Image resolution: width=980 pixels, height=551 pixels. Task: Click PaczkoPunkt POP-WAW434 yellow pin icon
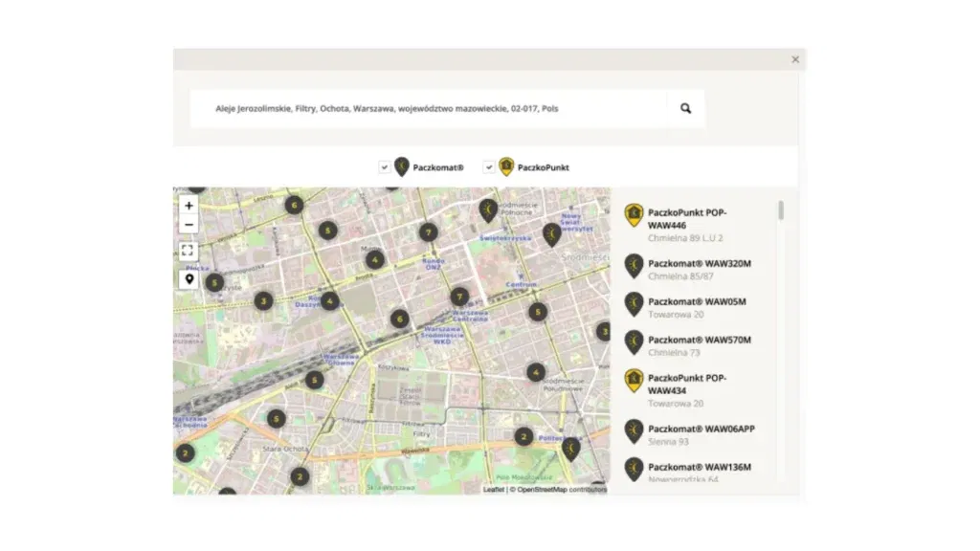pyautogui.click(x=634, y=381)
